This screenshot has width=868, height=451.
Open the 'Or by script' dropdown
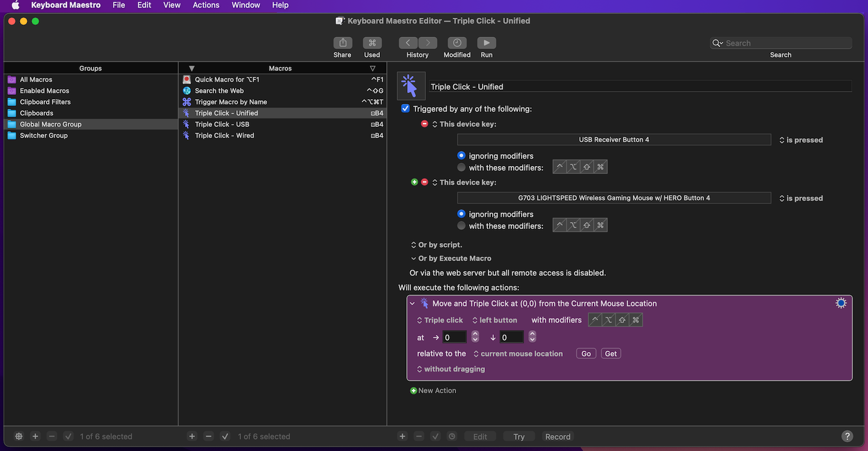pos(437,245)
